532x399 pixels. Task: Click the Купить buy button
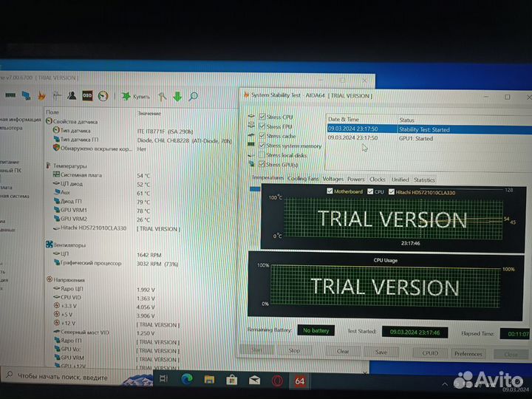click(137, 96)
